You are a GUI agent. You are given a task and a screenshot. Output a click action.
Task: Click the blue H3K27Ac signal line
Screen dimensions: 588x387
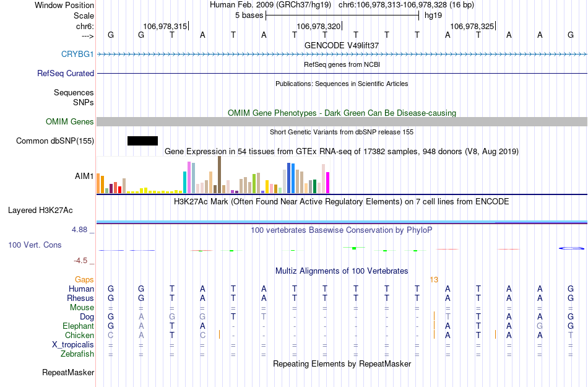(x=342, y=222)
